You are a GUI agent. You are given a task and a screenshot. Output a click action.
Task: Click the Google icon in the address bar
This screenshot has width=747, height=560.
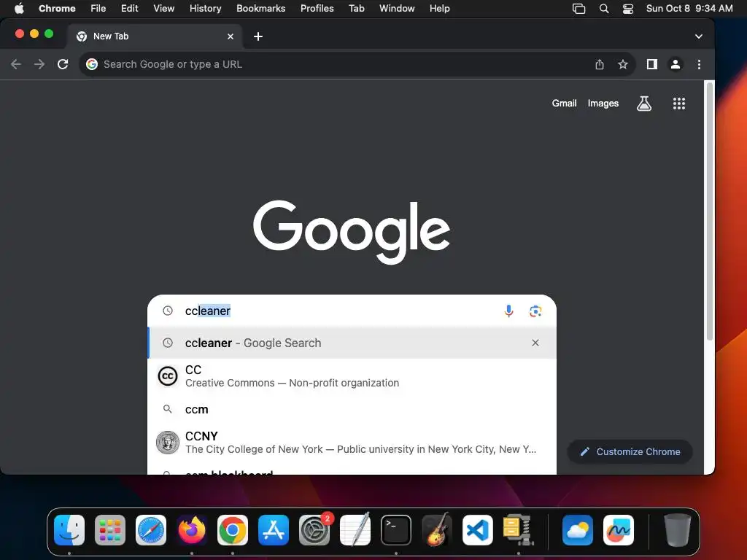(92, 64)
